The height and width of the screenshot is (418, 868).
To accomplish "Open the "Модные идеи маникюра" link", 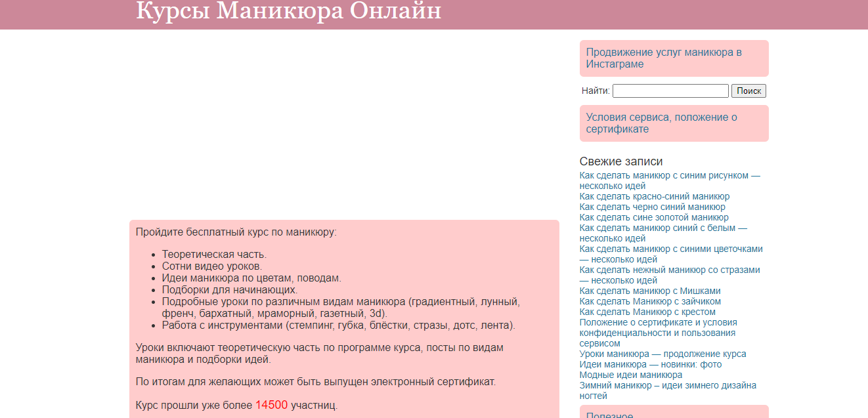I will coord(630,375).
